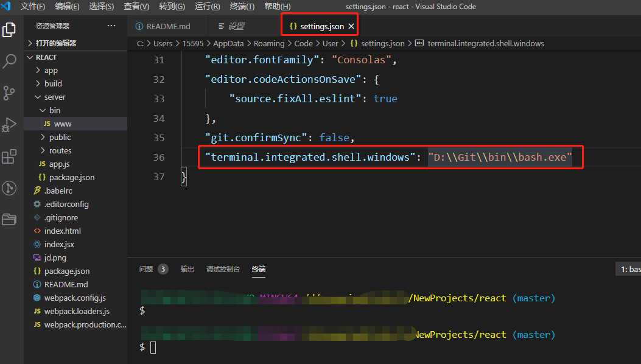Screen dimensions: 641x364
Task: Click the 'true' value on line 33
Action: [x=385, y=99]
